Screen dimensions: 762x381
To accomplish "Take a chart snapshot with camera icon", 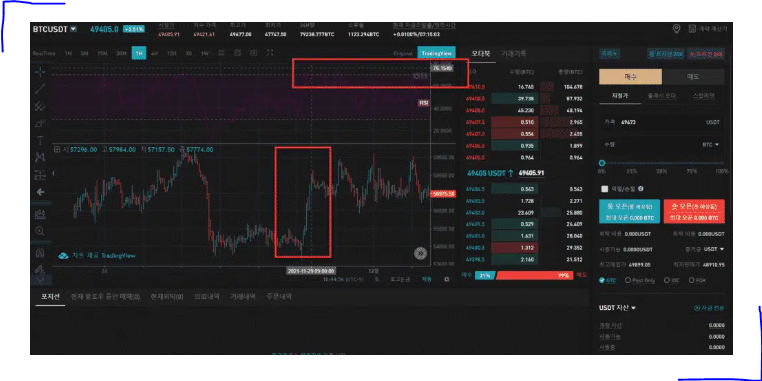I will point(253,53).
